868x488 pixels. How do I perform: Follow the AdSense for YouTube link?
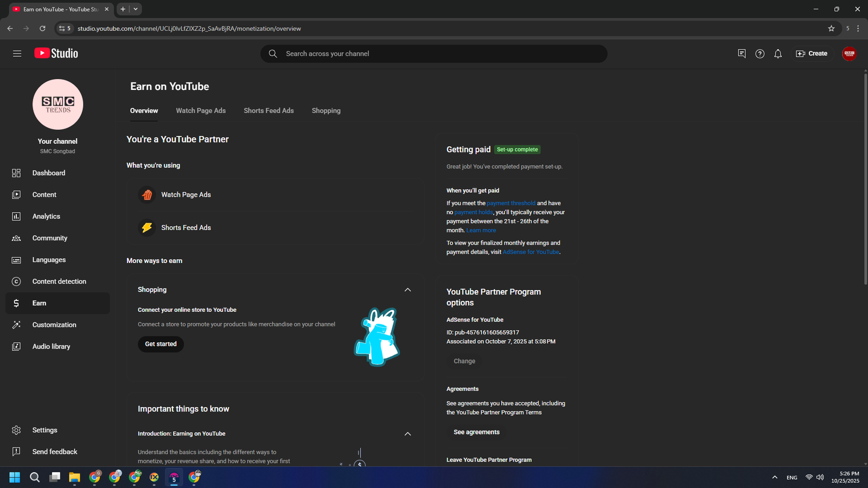tap(531, 252)
